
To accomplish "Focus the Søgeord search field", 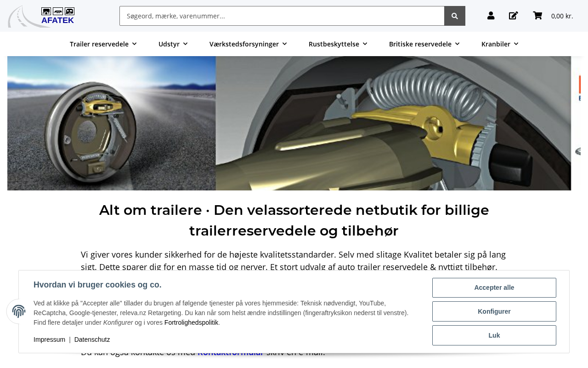I will (x=282, y=16).
